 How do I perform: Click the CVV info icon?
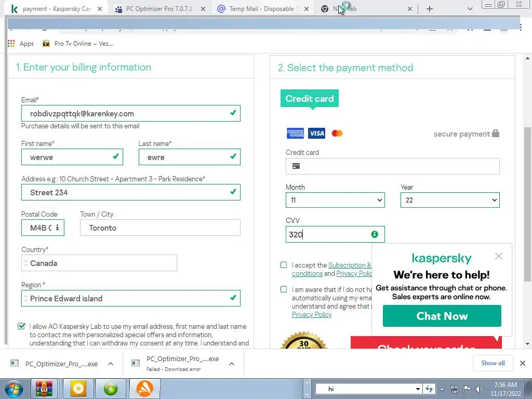click(x=375, y=234)
